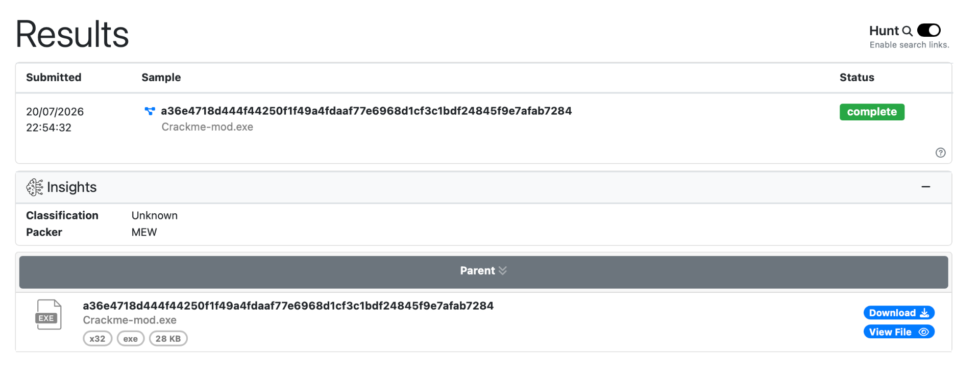Click the green complete status badge

click(x=872, y=112)
